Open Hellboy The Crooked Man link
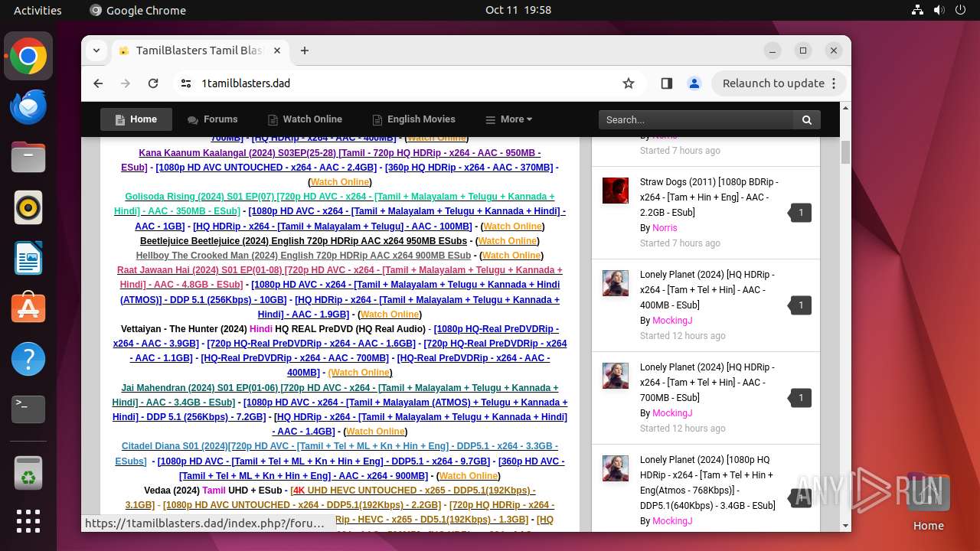The image size is (980, 551). (303, 255)
